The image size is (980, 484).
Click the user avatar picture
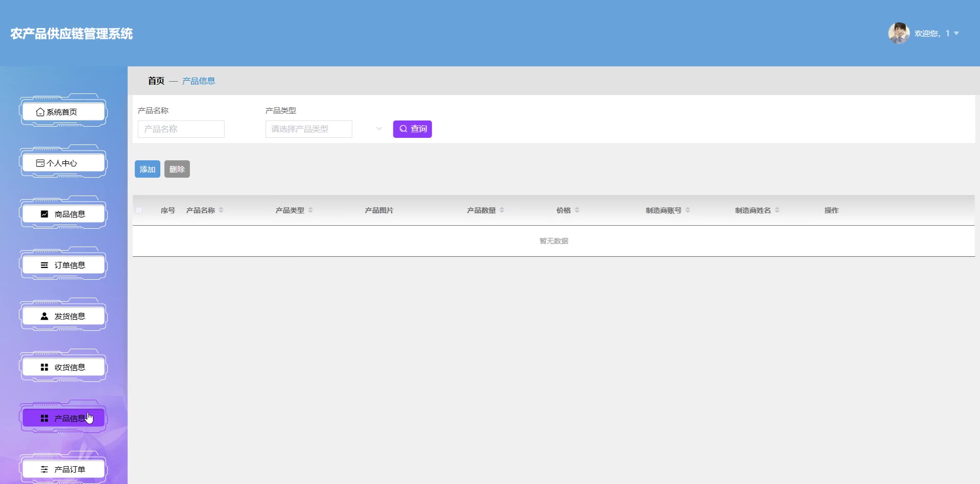click(x=899, y=33)
